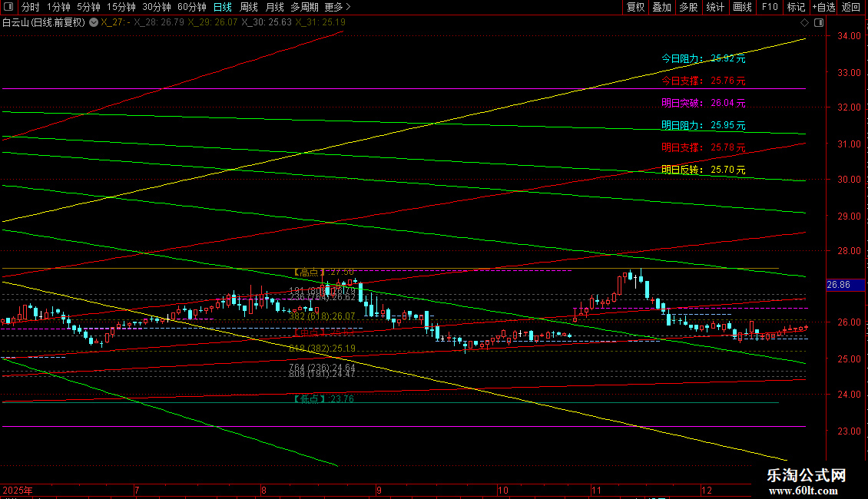Click the 30.00 price axis label
Viewport: 868px width, 499px height.
(x=849, y=179)
